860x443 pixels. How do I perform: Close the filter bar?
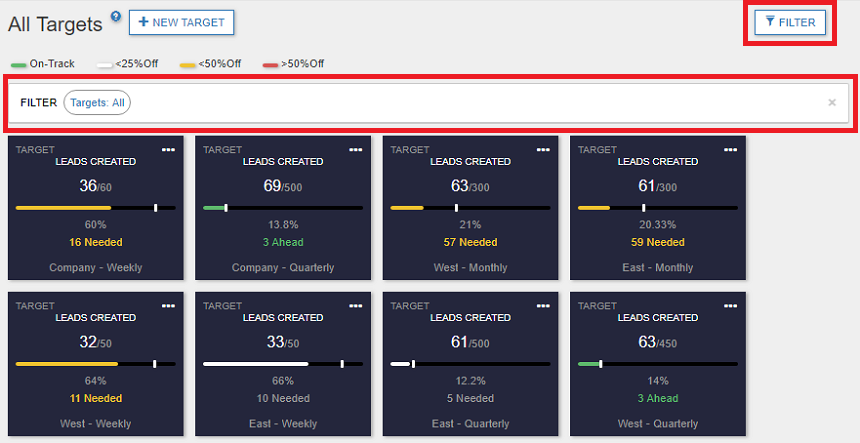click(x=832, y=102)
